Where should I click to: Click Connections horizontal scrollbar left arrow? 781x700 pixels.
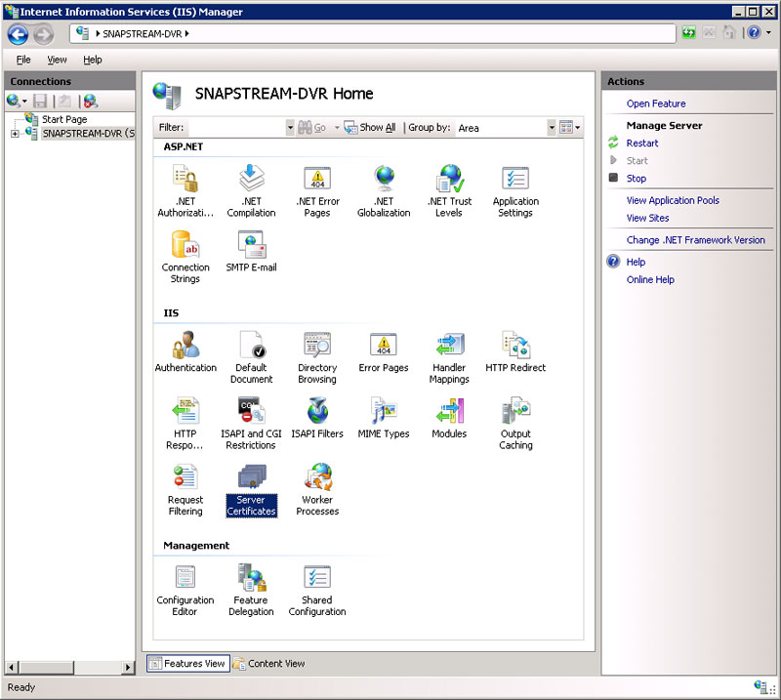pos(12,667)
